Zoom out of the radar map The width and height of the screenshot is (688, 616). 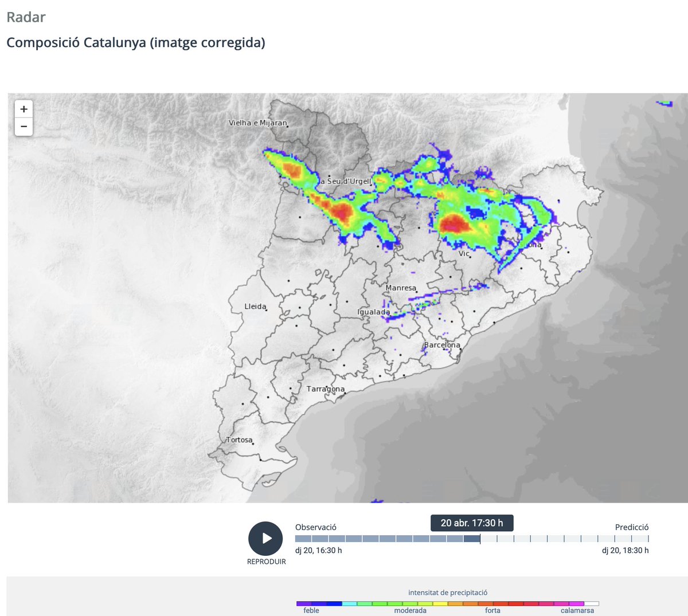pyautogui.click(x=24, y=127)
